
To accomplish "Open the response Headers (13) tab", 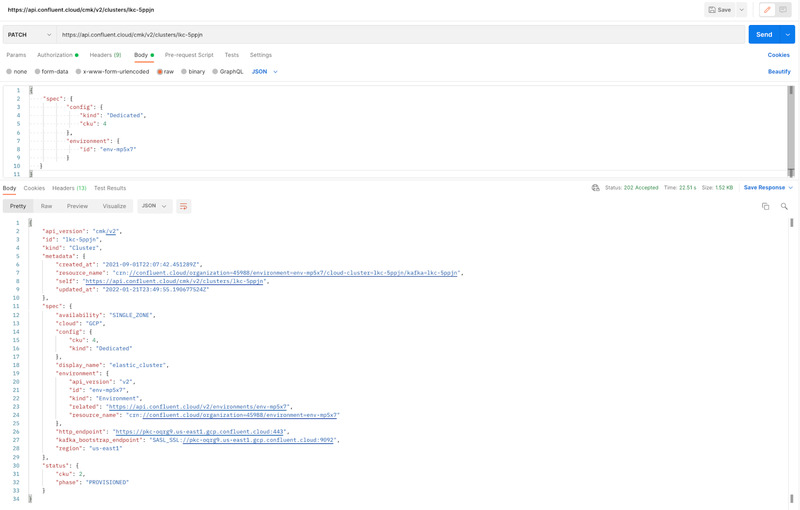I will pyautogui.click(x=69, y=188).
